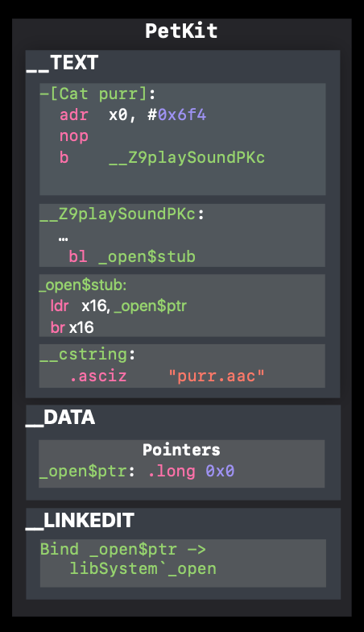Select the br x16 instruction
Image resolution: width=364 pixels, height=632 pixels.
(72, 327)
